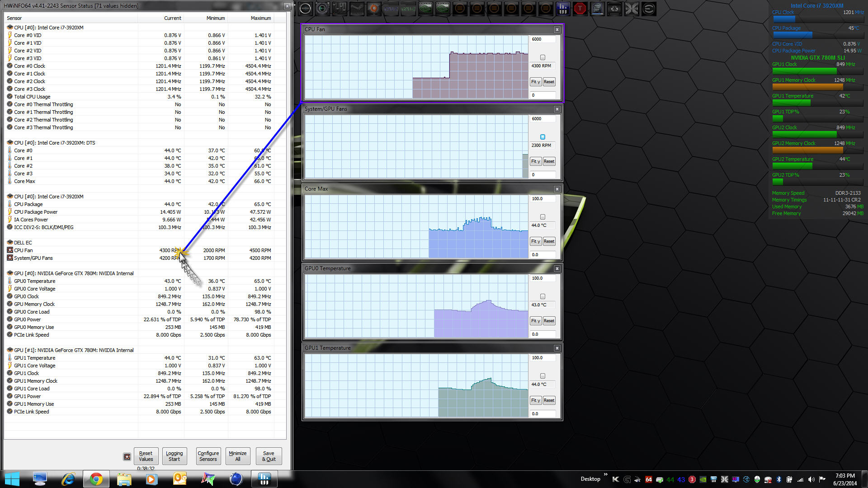Viewport: 868px width, 488px height.
Task: Open the first GPU-Z dock icon
Action: pyautogui.click(x=391, y=9)
